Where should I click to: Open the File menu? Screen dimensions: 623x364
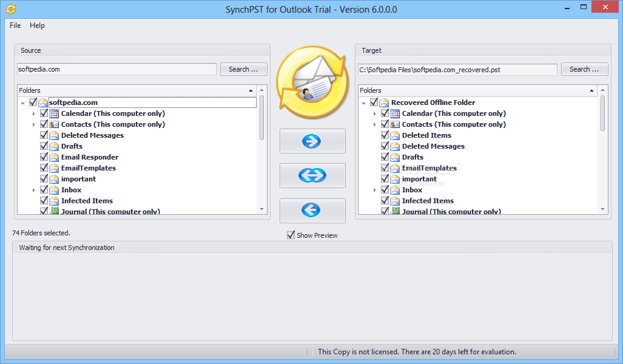15,25
